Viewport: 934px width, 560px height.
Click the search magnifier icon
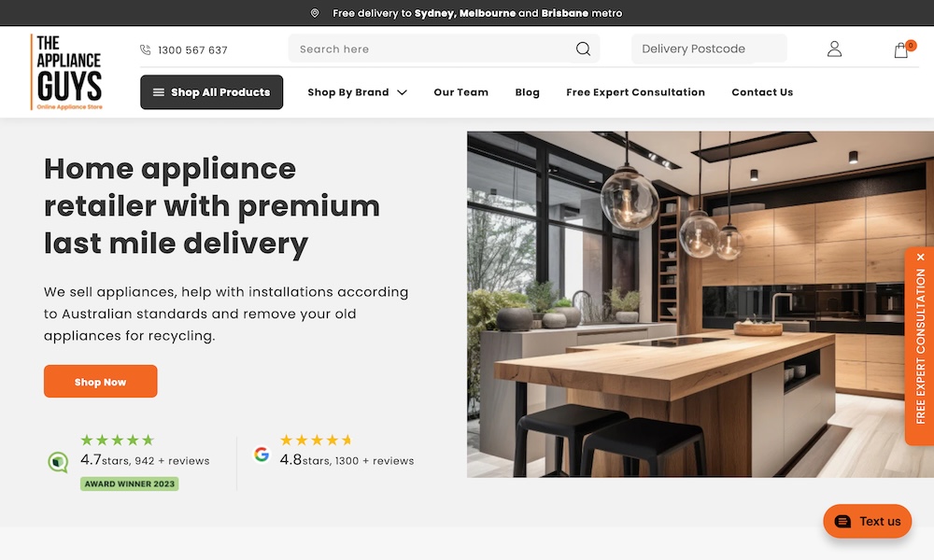click(x=583, y=49)
